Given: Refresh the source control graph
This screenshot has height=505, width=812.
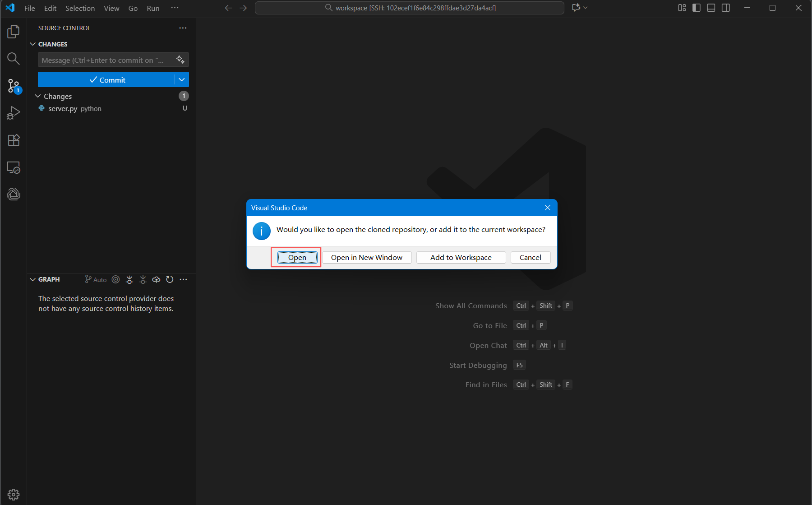Looking at the screenshot, I should [x=170, y=279].
